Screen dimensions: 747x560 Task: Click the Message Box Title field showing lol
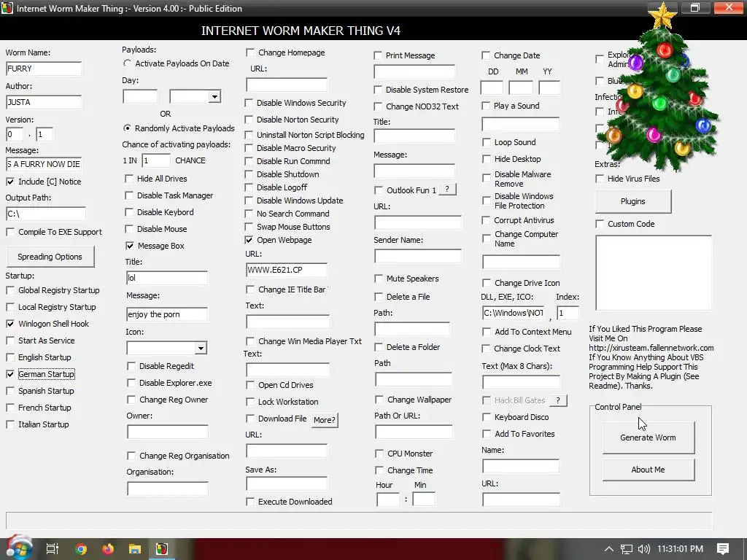coord(167,278)
